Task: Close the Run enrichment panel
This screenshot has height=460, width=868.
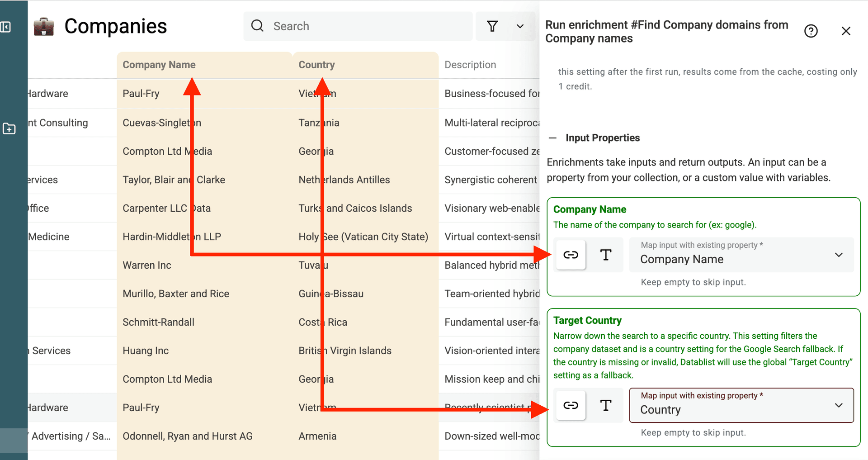Action: pyautogui.click(x=846, y=31)
